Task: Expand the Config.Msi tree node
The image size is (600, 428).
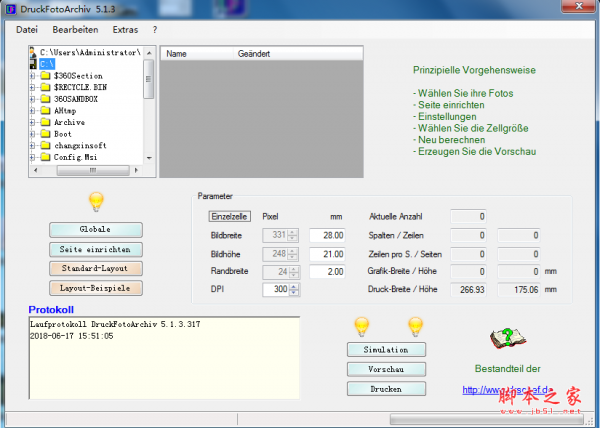Action: coord(33,157)
